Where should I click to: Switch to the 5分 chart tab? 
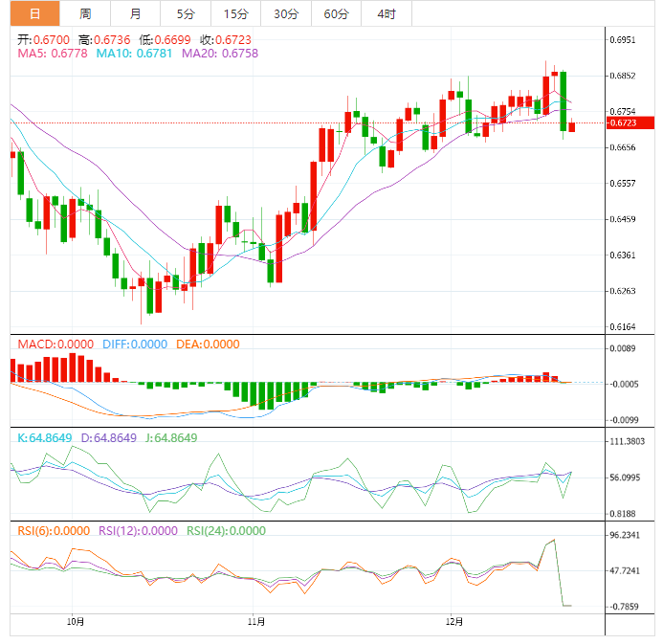click(185, 13)
